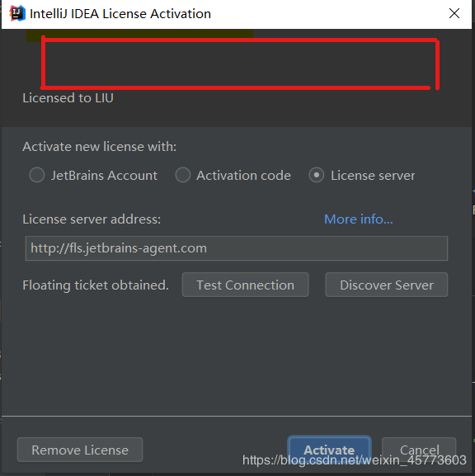
Task: Click inside the red outlined box
Action: (240, 64)
